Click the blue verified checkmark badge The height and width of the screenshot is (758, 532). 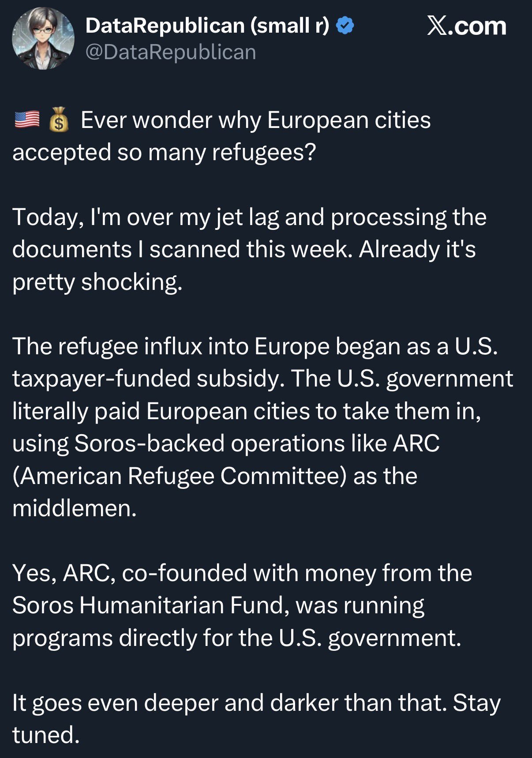345,26
